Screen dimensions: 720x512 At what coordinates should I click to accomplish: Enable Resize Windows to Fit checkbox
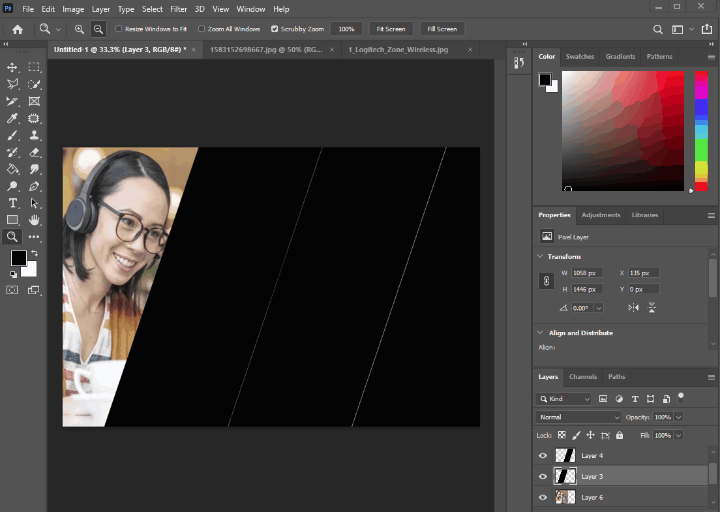(120, 29)
